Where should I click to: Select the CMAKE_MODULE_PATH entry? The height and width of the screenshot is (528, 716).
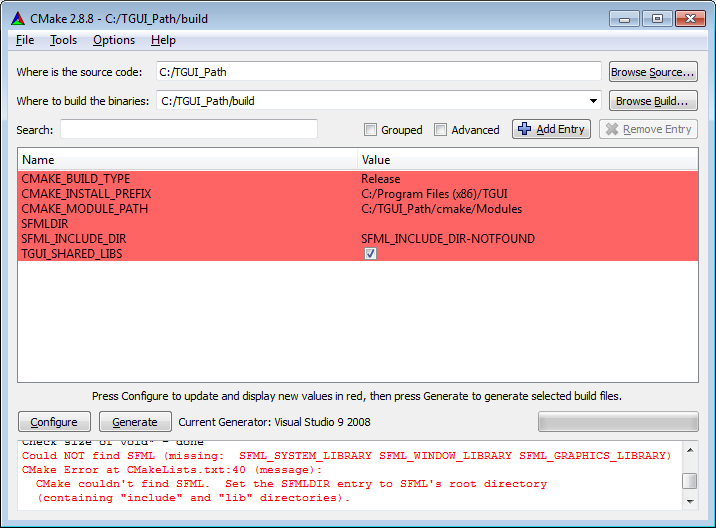click(x=85, y=209)
